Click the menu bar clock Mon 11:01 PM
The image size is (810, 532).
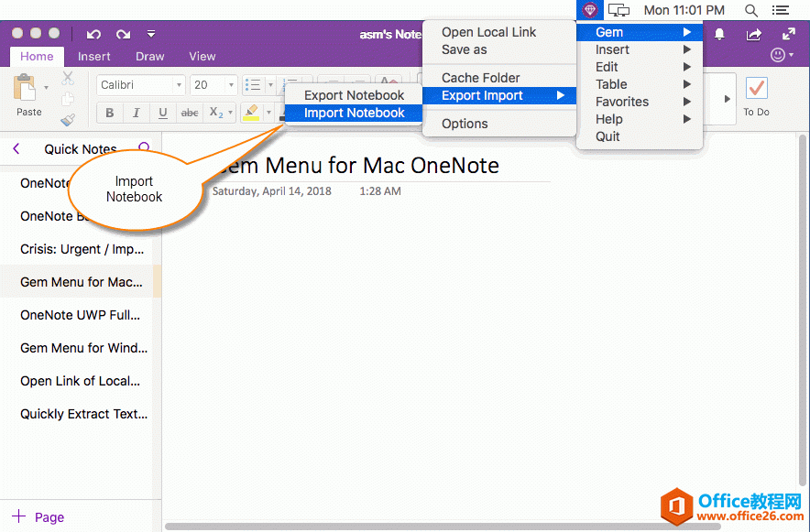(x=684, y=10)
